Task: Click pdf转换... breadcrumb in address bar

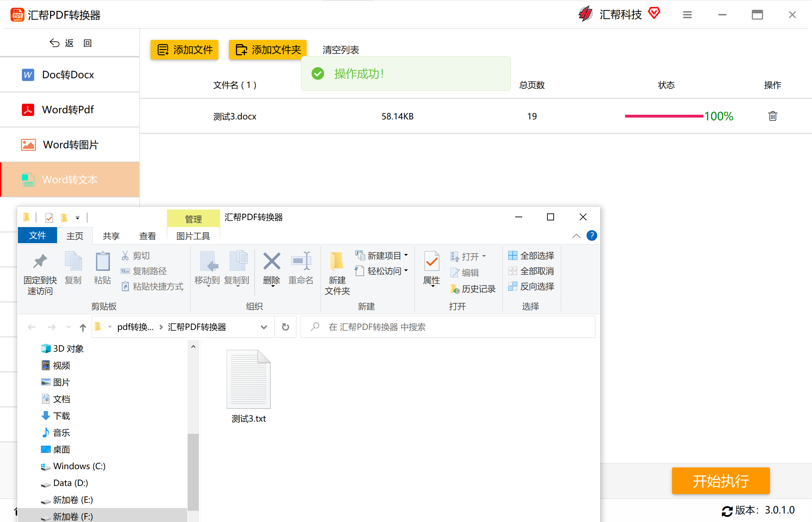Action: tap(135, 327)
